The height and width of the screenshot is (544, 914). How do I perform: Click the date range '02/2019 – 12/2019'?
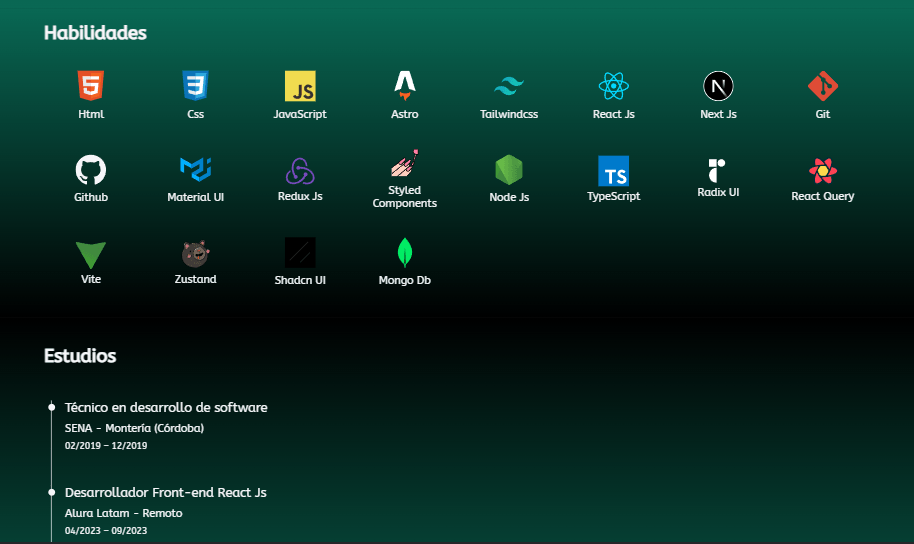[x=106, y=445]
